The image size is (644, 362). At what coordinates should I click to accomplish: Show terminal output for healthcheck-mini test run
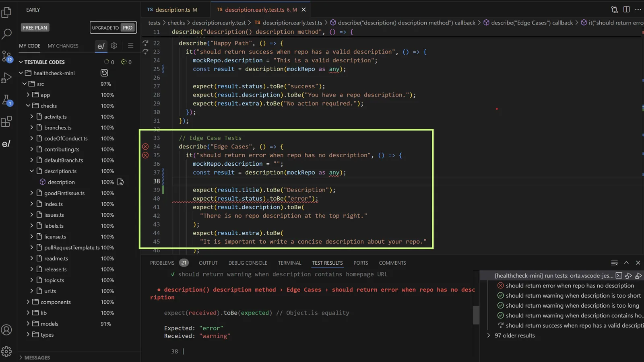(x=619, y=276)
